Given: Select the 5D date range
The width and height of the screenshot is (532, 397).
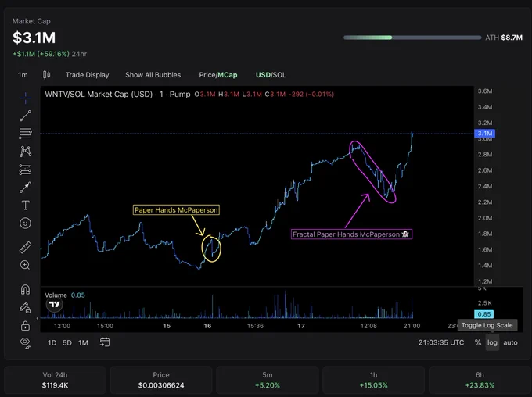Looking at the screenshot, I should pyautogui.click(x=67, y=343).
